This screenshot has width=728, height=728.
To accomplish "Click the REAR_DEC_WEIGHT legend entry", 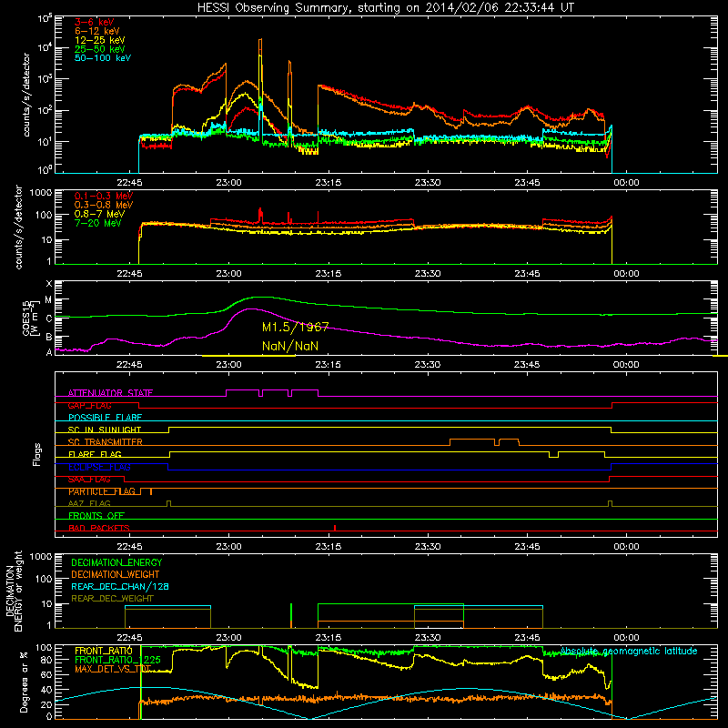I will click(112, 599).
